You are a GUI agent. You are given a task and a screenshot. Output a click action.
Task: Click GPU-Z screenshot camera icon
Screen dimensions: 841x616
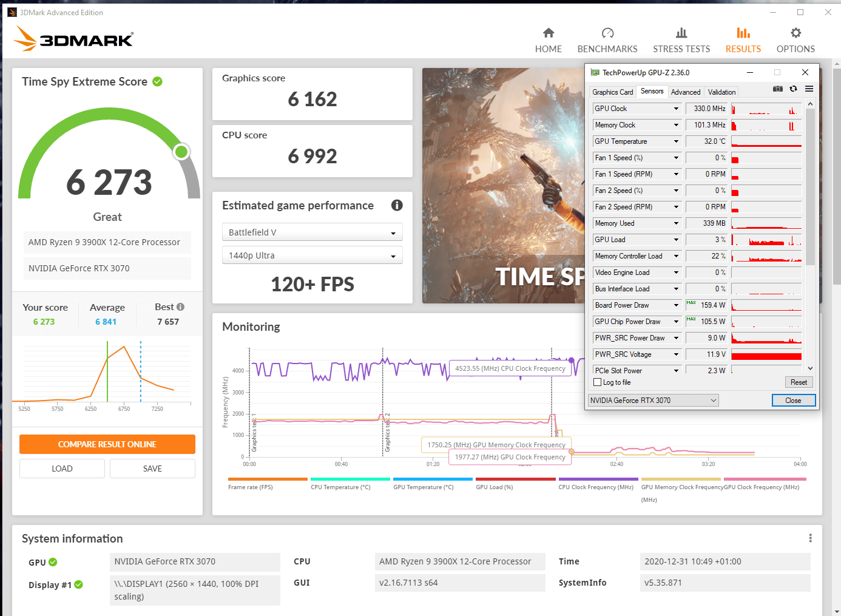coord(777,89)
